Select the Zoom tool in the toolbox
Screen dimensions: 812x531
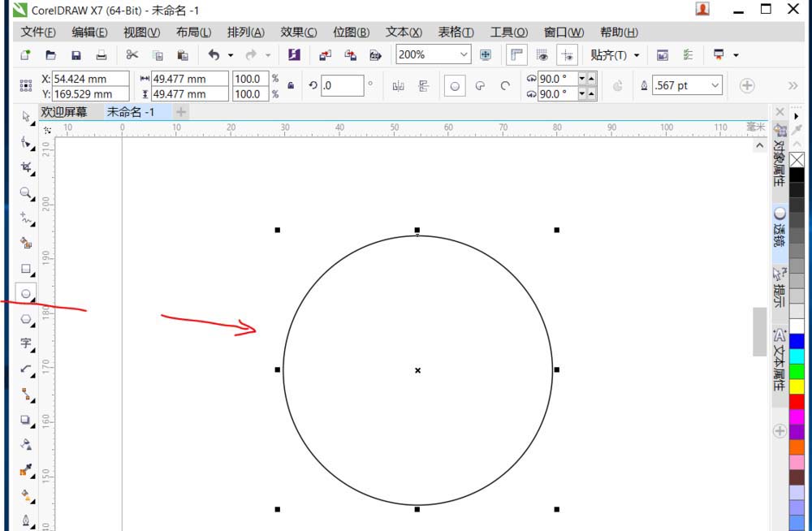25,193
